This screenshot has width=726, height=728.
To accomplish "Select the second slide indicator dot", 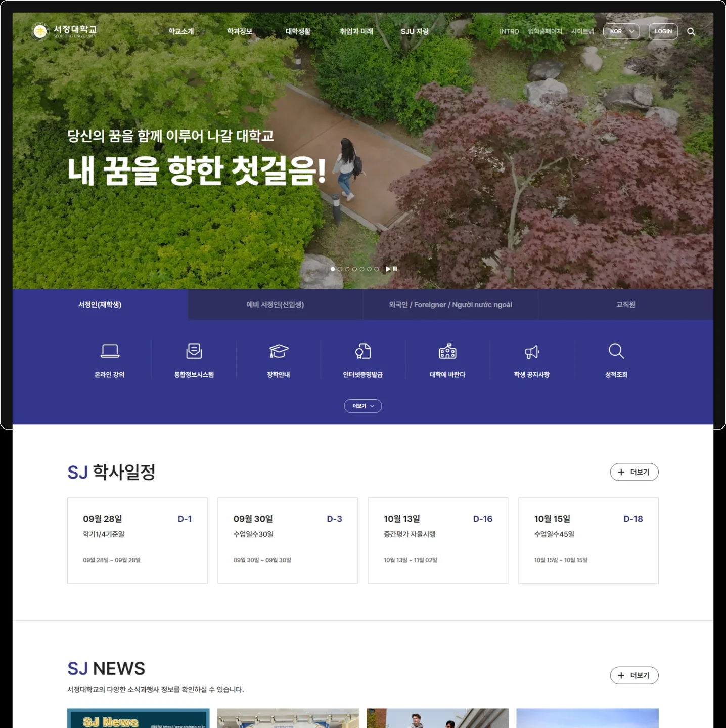I will tap(340, 269).
